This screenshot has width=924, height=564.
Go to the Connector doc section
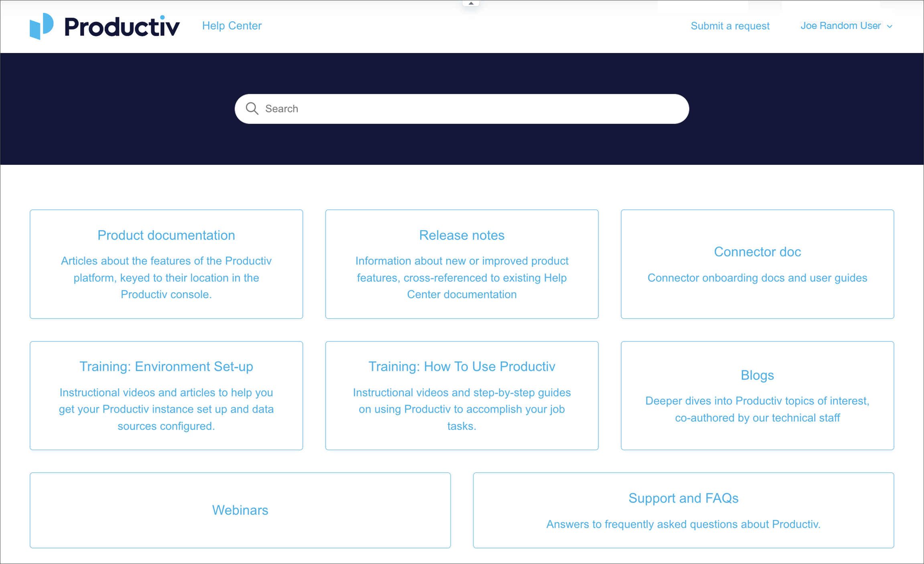pyautogui.click(x=757, y=252)
